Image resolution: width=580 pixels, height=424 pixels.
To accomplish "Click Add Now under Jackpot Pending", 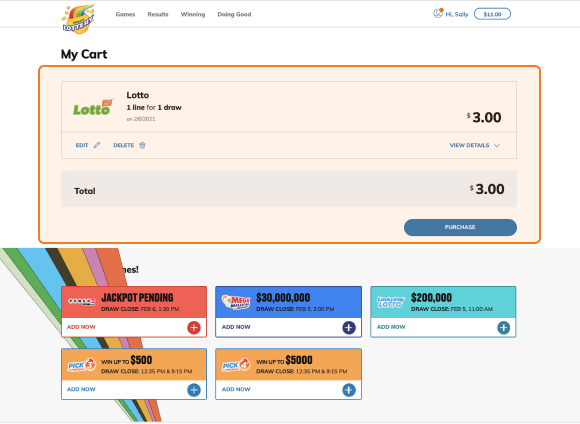I will (x=81, y=327).
